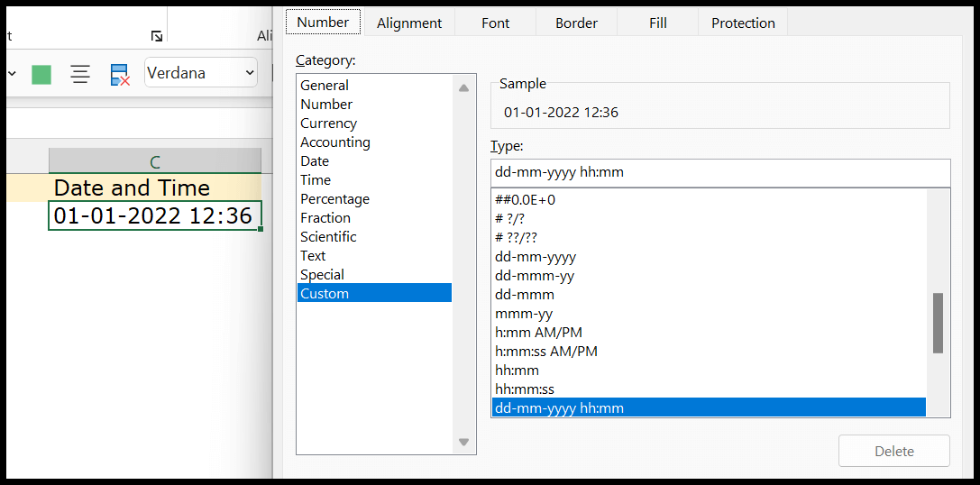980x485 pixels.
Task: Choose h:mm:ss AM/PM format
Action: pos(708,352)
